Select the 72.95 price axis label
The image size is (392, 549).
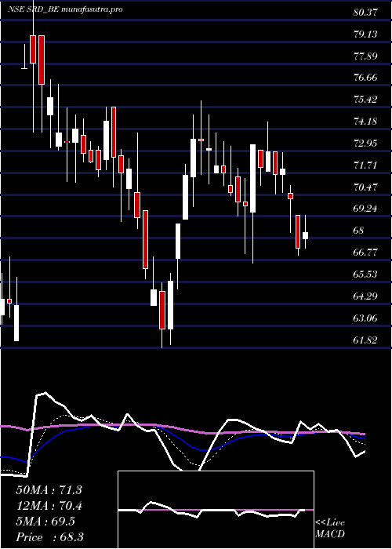[x=365, y=144]
